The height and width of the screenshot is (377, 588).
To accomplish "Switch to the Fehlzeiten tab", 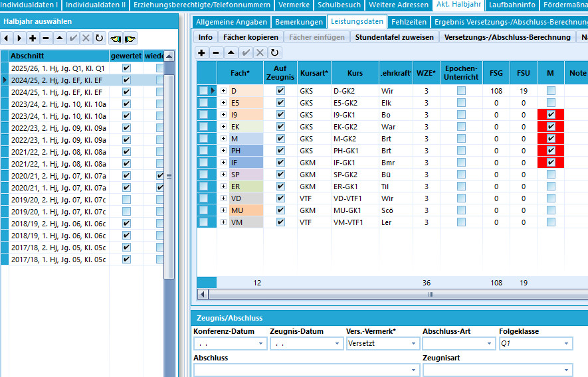I will (409, 22).
